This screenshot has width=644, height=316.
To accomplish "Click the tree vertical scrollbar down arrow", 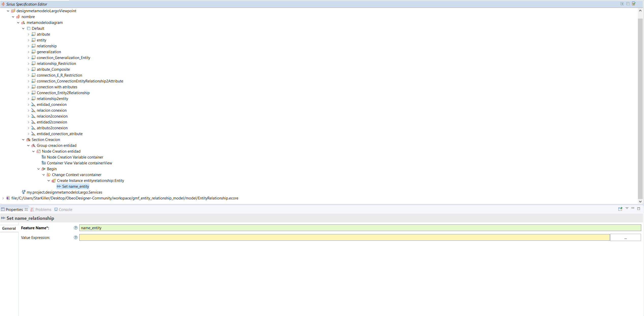I will [x=640, y=202].
